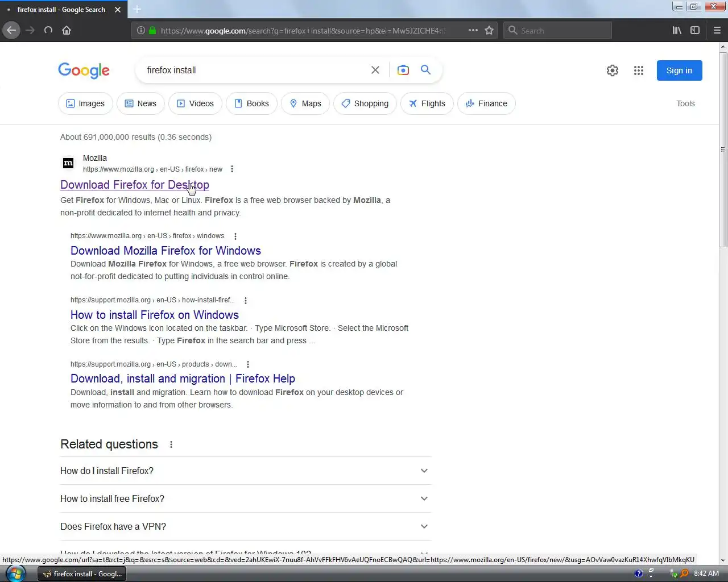The image size is (728, 582).
Task: Switch to Finance results
Action: click(486, 103)
